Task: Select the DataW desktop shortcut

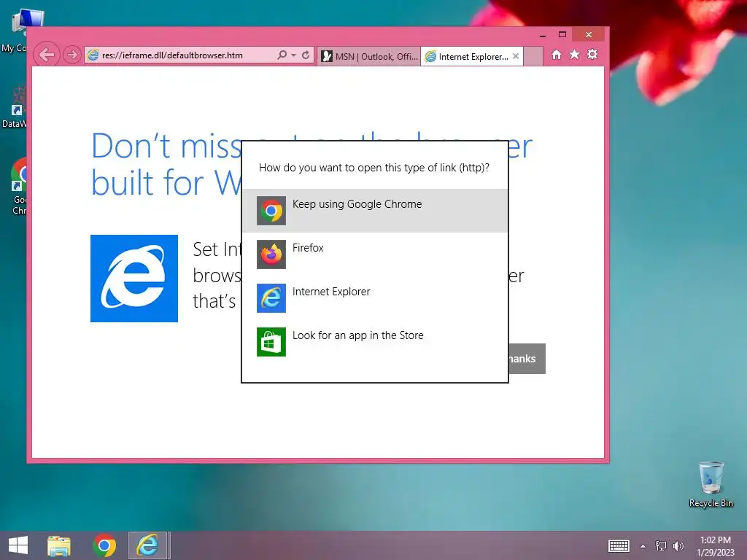Action: pos(14,108)
